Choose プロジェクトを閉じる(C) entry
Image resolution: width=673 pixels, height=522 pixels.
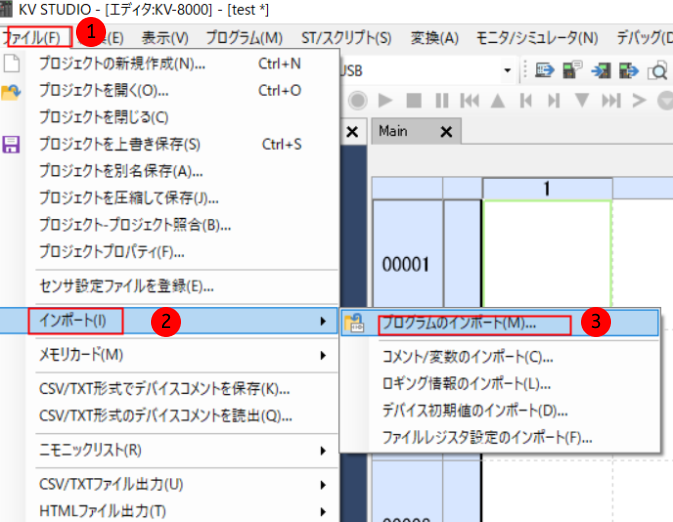[182, 117]
